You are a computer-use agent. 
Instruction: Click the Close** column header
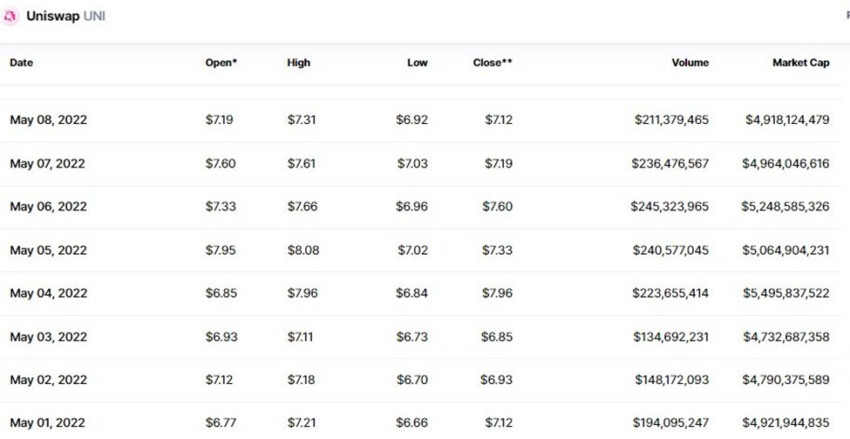(x=492, y=63)
